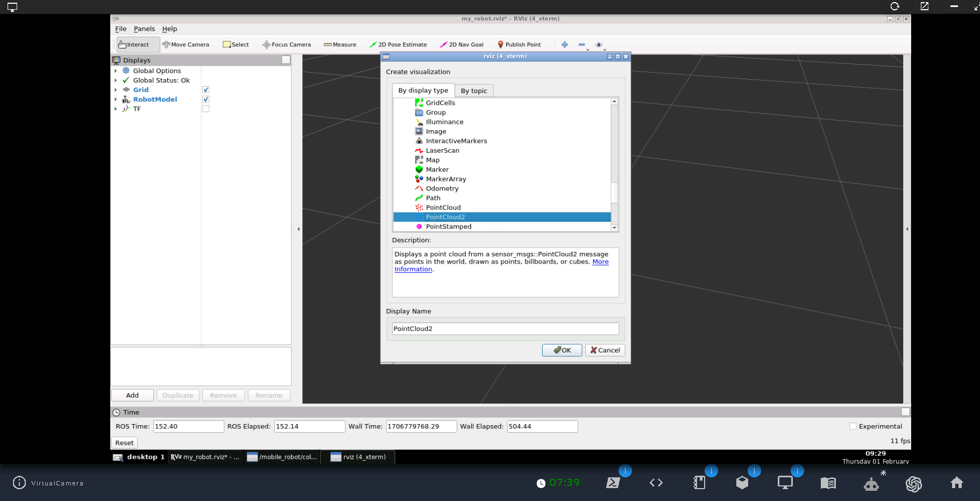Screen dimensions: 980x501
Task: Activate the Measure tool
Action: click(x=340, y=45)
